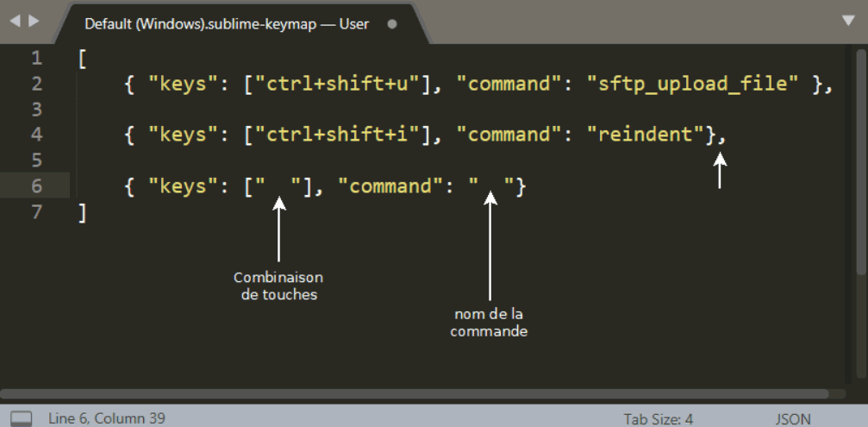Click the Line 6, Column 39 status text
This screenshot has height=427, width=868.
pos(106,418)
